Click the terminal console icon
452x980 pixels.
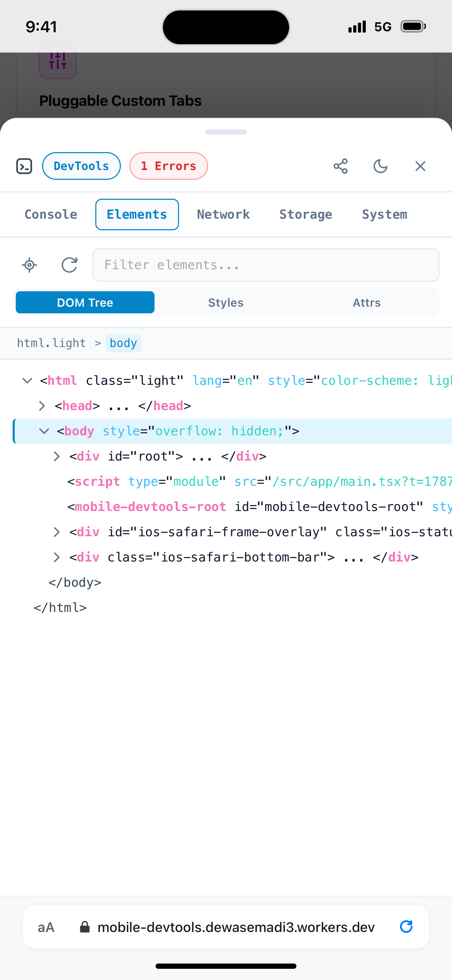point(24,166)
